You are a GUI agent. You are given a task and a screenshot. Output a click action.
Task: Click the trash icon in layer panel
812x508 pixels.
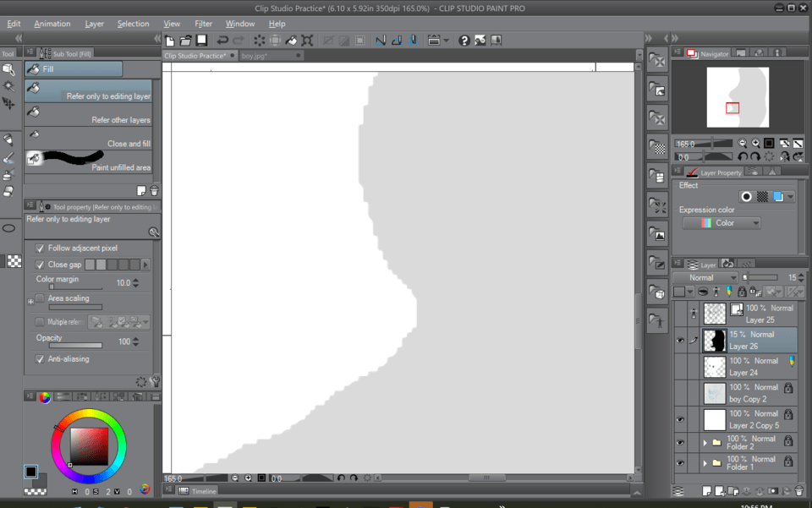[798, 490]
